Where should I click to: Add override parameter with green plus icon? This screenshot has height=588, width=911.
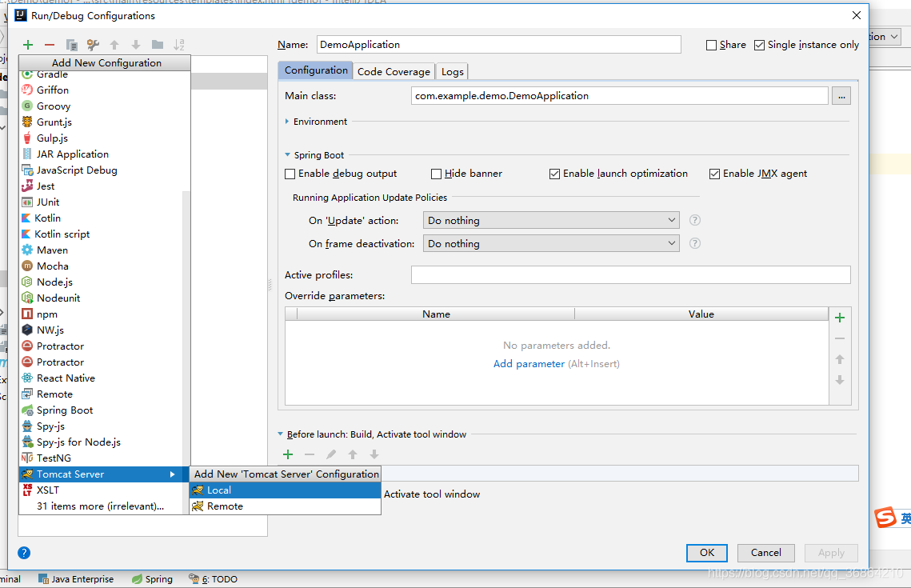point(840,318)
